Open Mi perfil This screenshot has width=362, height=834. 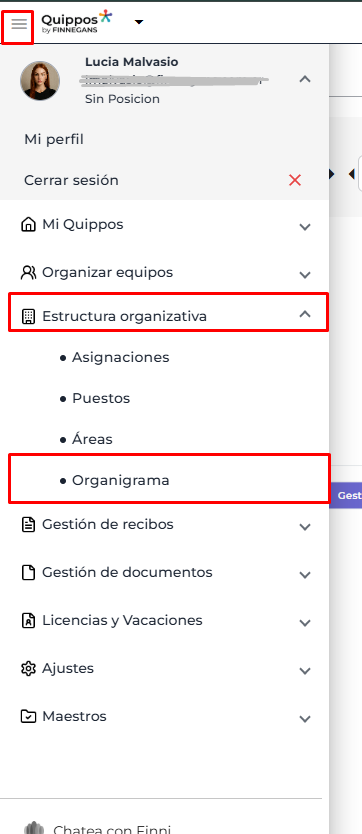(x=54, y=140)
